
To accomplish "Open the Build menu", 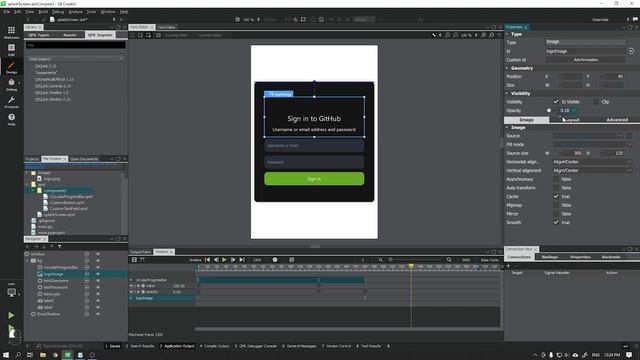I will (43, 12).
